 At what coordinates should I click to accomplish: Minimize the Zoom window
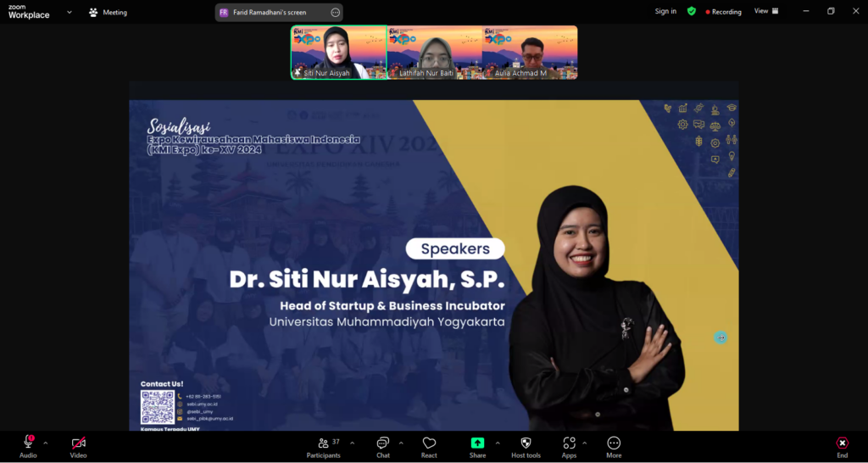point(805,11)
